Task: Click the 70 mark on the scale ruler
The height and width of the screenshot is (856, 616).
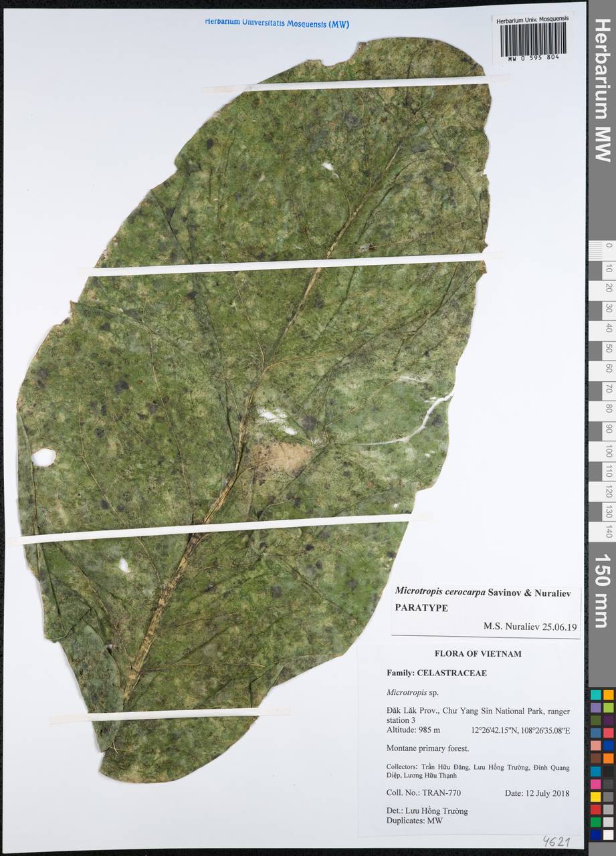Action: [609, 388]
